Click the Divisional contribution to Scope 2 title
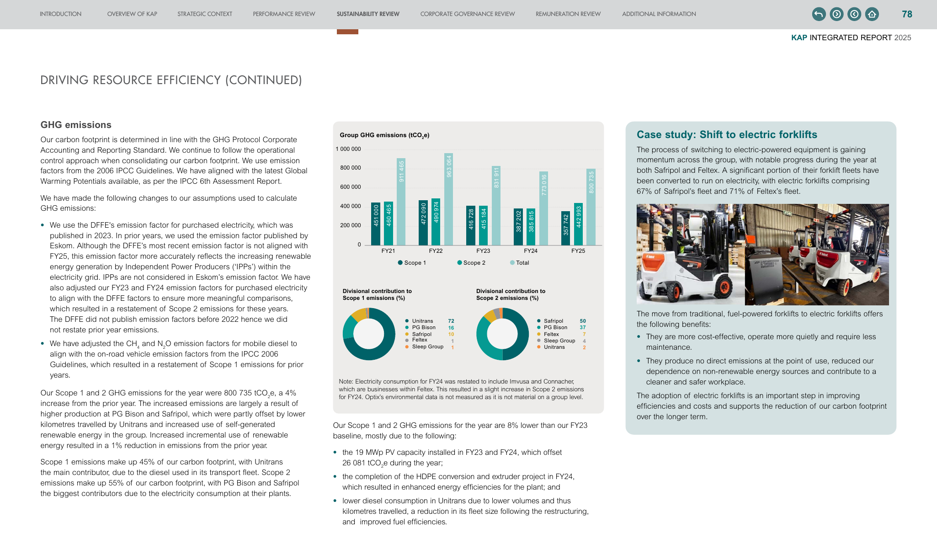Viewport: 937px width, 560px height. pos(511,294)
